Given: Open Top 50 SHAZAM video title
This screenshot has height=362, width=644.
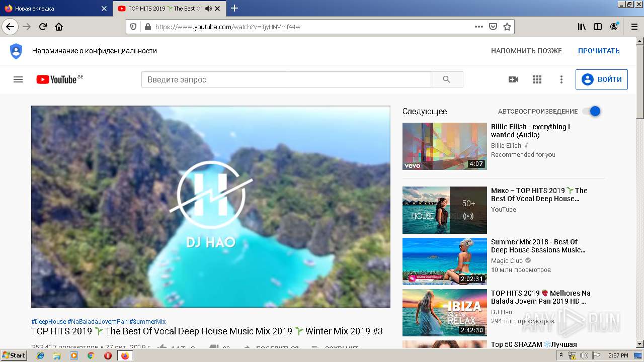Looking at the screenshot, I should [534, 344].
